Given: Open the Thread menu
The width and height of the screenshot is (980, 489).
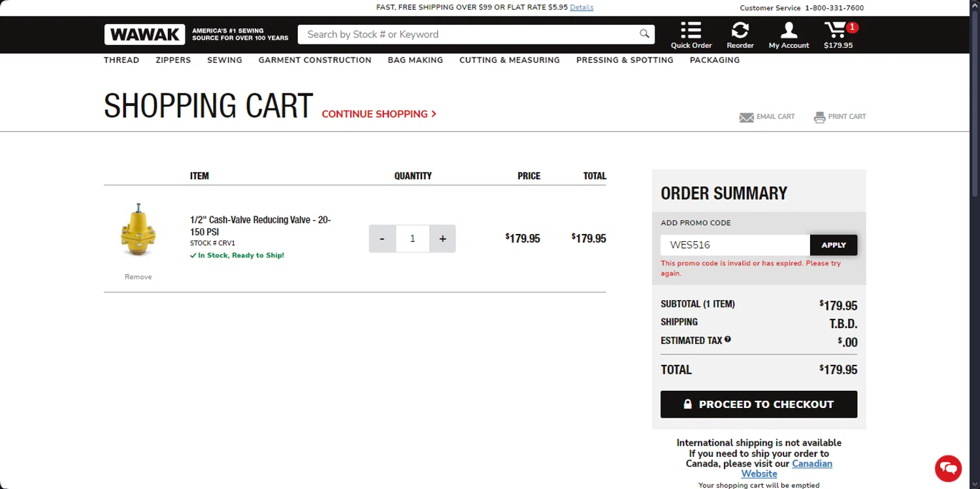Looking at the screenshot, I should click(x=122, y=60).
